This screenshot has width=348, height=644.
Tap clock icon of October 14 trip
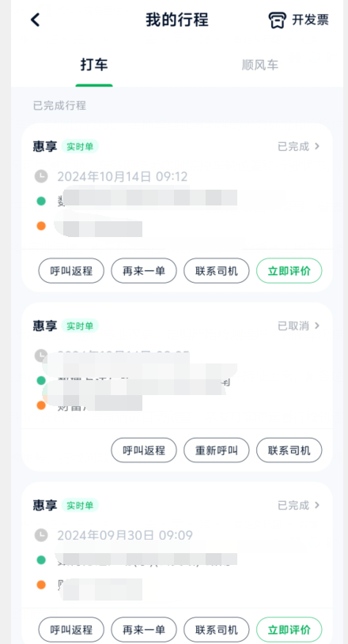[40, 177]
